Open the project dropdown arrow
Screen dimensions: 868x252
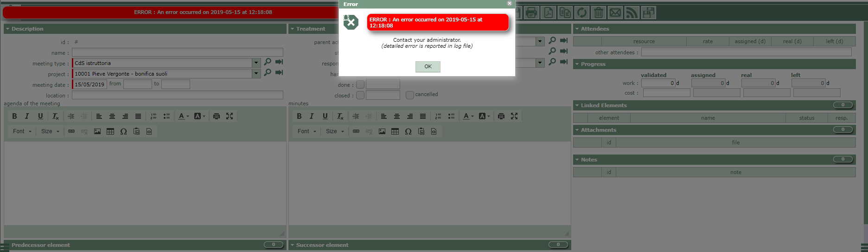coord(256,73)
